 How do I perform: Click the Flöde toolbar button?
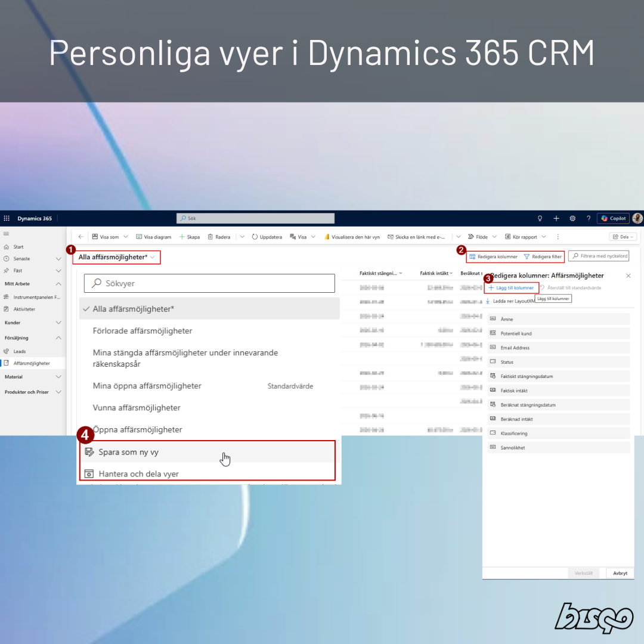[478, 237]
